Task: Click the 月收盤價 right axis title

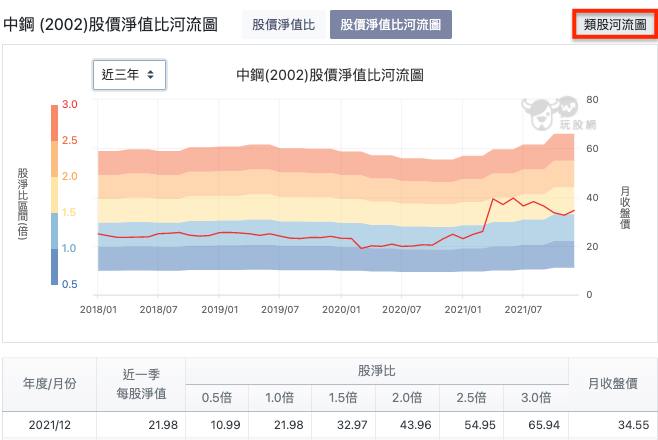Action: pyautogui.click(x=625, y=208)
